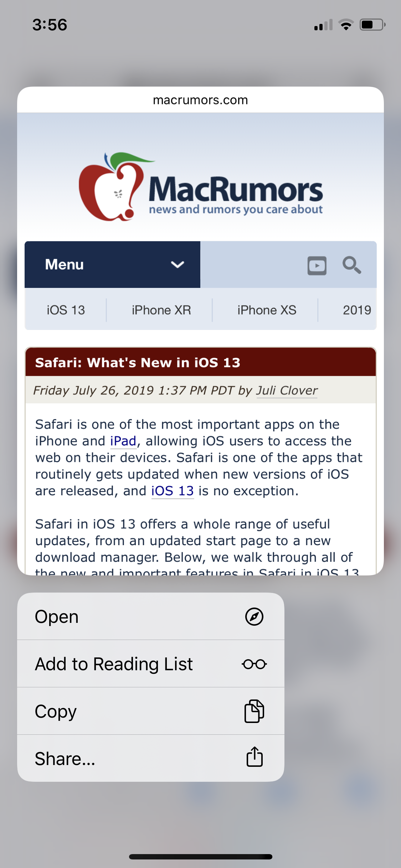Screen dimensions: 401x868
Task: Tap the Safari What's New article headline
Action: coord(138,362)
